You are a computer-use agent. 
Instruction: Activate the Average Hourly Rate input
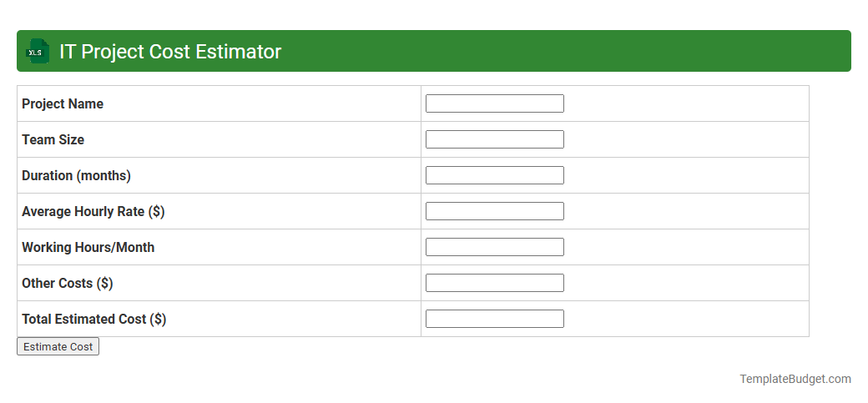(494, 211)
